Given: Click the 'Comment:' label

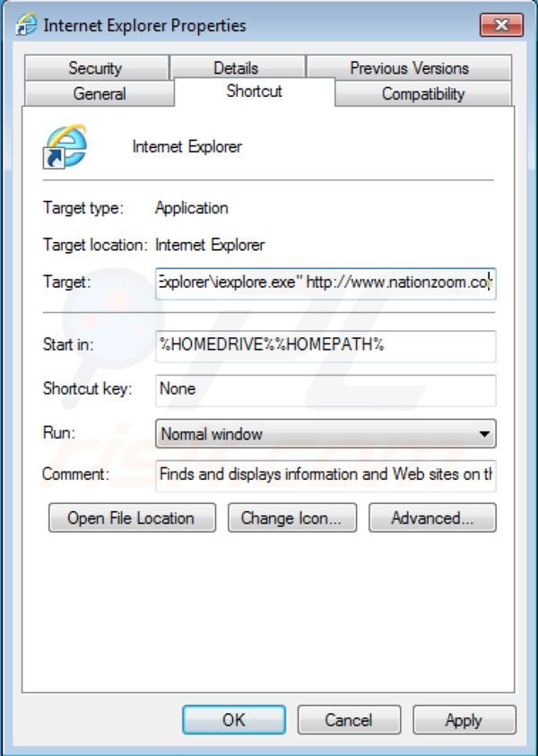Looking at the screenshot, I should pos(75,474).
